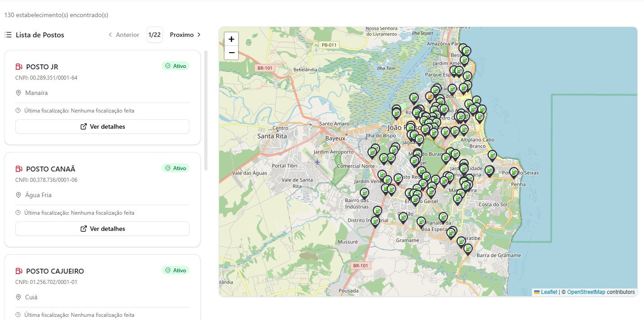Click the Comercial Norte map label
The image size is (644, 329).
tap(356, 166)
